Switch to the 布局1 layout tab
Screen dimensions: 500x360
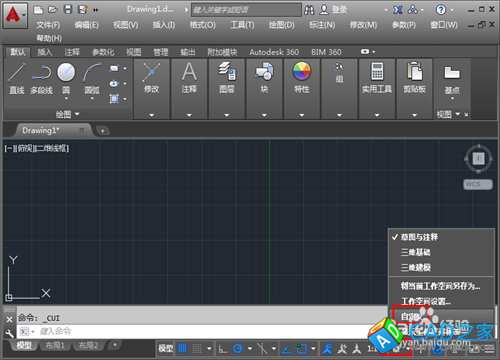(x=55, y=345)
